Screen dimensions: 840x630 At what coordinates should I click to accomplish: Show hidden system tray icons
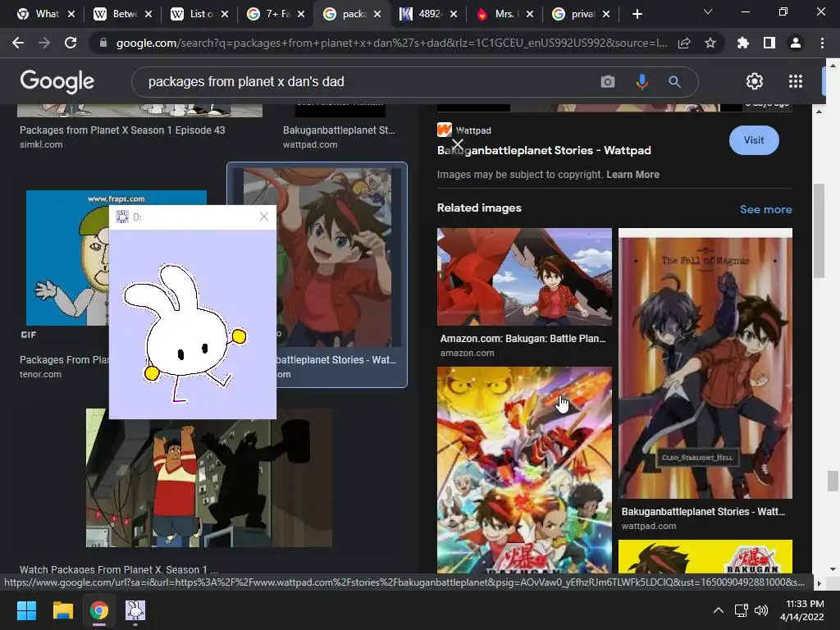click(x=719, y=610)
